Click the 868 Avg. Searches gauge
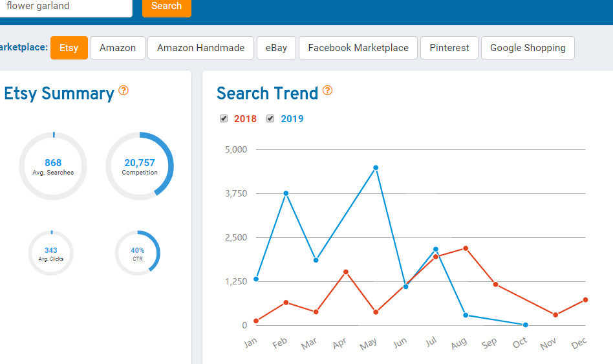Screen dimensions: 613x364 point(53,166)
